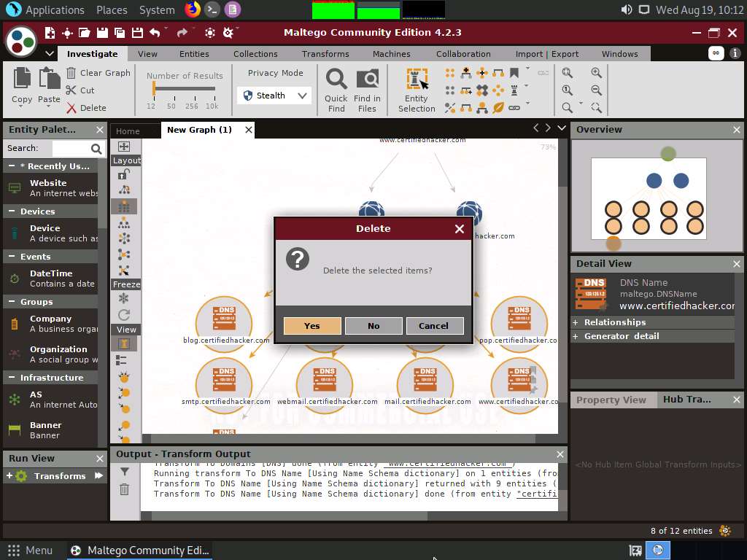Toggle the interactive organic layout icon
The image size is (747, 560).
point(124,271)
